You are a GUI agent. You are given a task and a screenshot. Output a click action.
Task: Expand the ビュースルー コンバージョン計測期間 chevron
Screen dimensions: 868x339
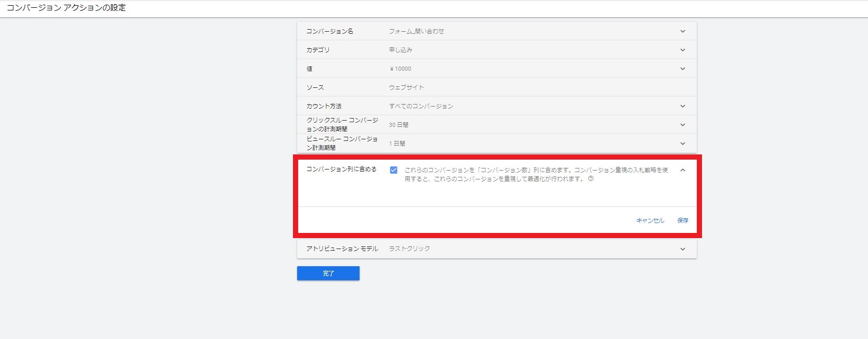click(x=683, y=144)
